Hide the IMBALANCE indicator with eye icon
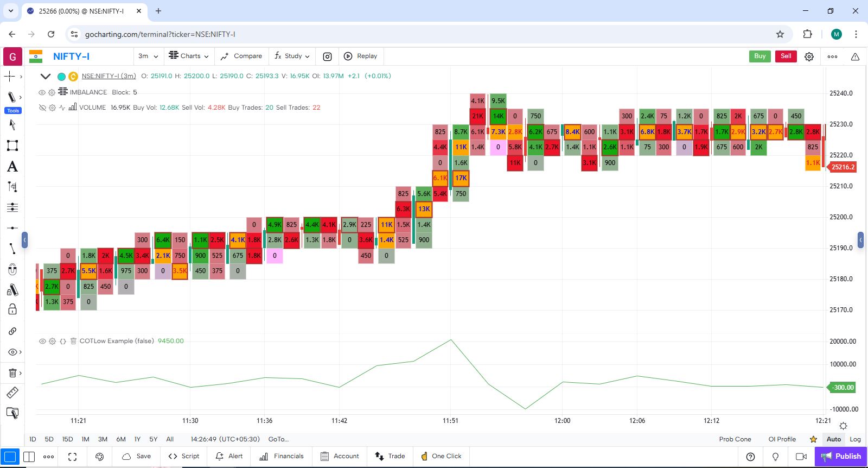 click(x=42, y=92)
